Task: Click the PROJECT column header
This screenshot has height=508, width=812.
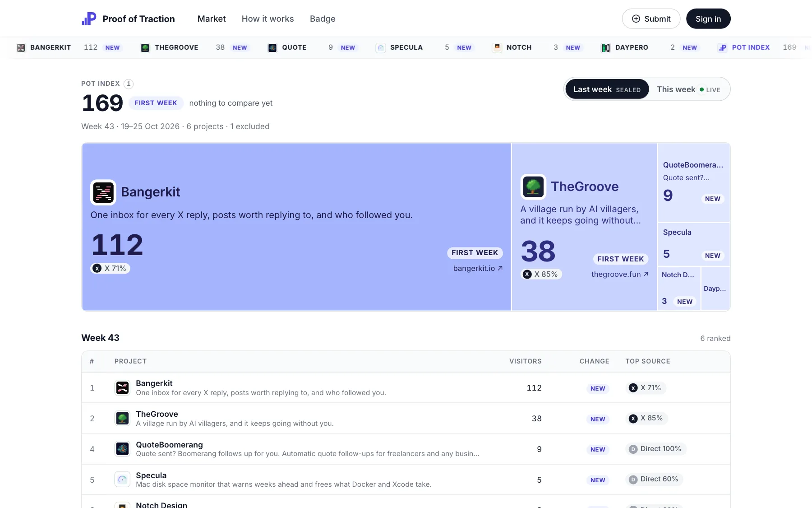Action: pos(130,361)
